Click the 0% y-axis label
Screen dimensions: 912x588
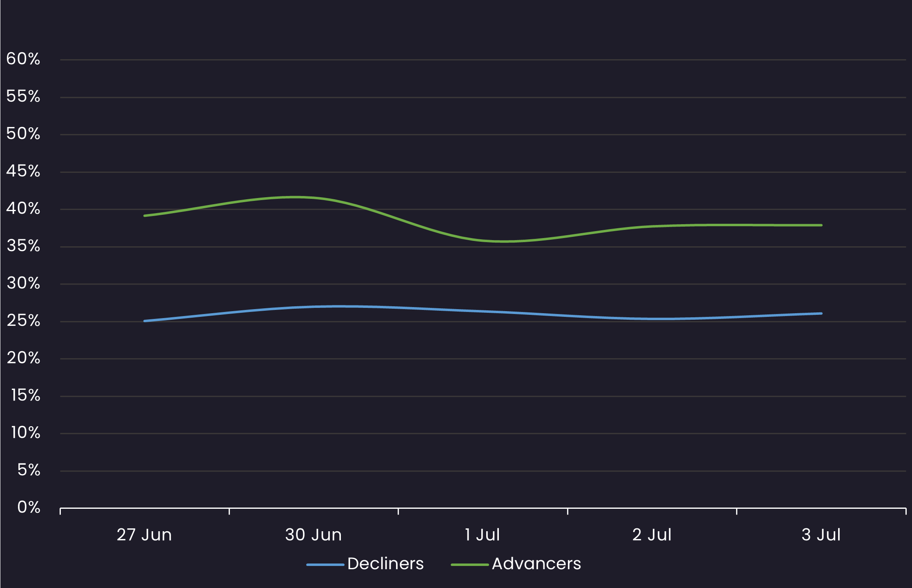point(29,508)
